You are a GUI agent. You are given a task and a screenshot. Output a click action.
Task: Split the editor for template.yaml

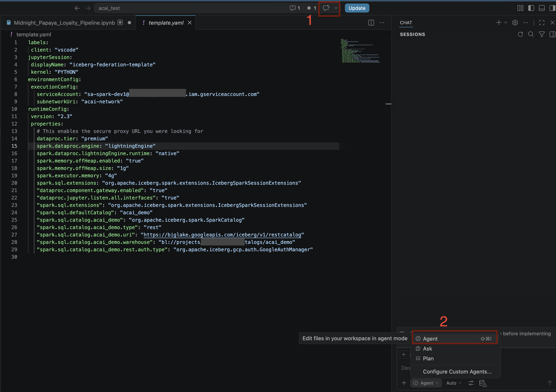tap(371, 23)
